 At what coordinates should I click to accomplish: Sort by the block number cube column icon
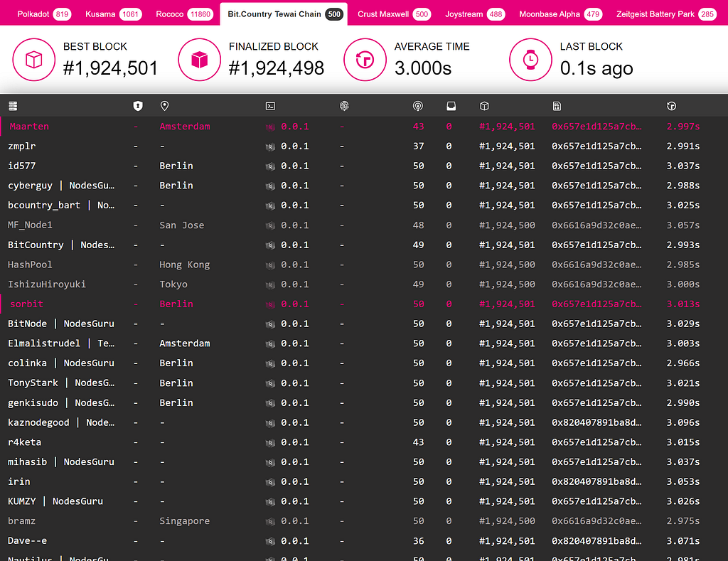[x=484, y=107]
